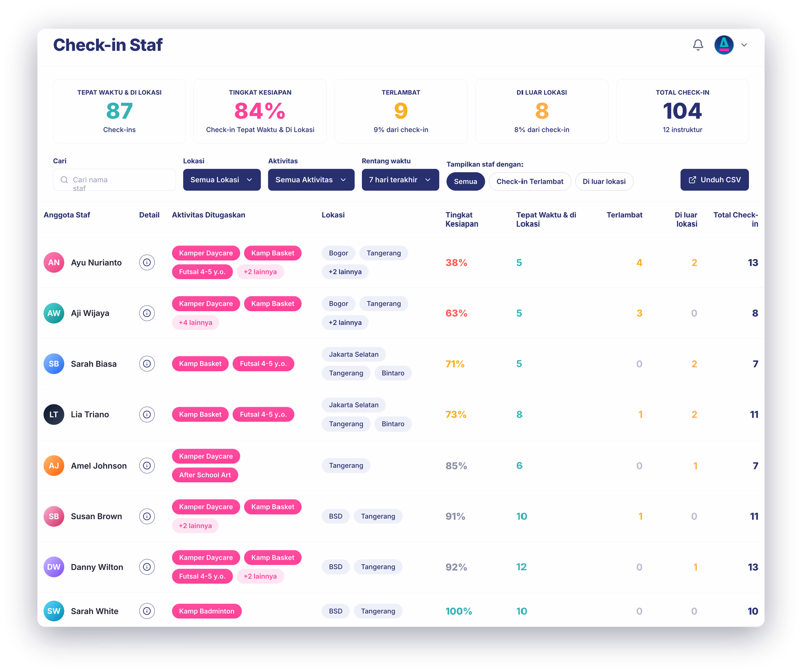This screenshot has height=672, width=802.
Task: Expand the account menu chevron
Action: coord(744,45)
